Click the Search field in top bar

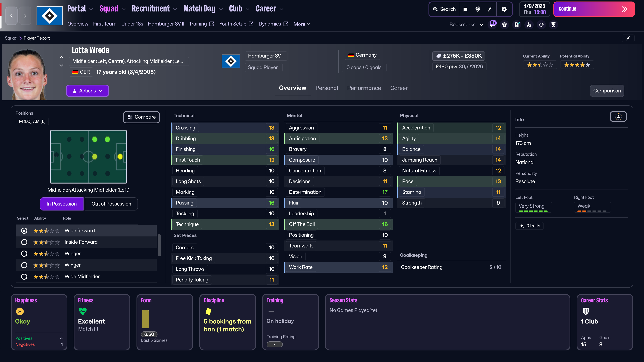point(444,9)
